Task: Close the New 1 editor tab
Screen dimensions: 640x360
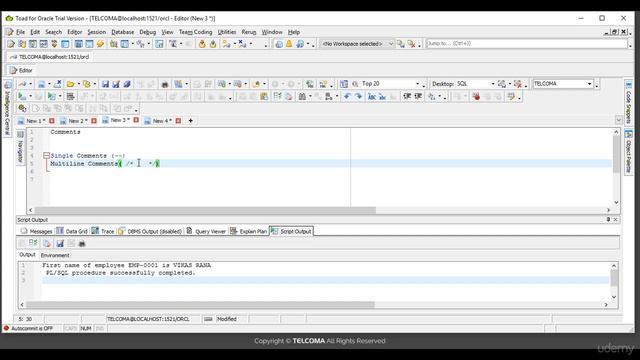Action: (x=52, y=121)
